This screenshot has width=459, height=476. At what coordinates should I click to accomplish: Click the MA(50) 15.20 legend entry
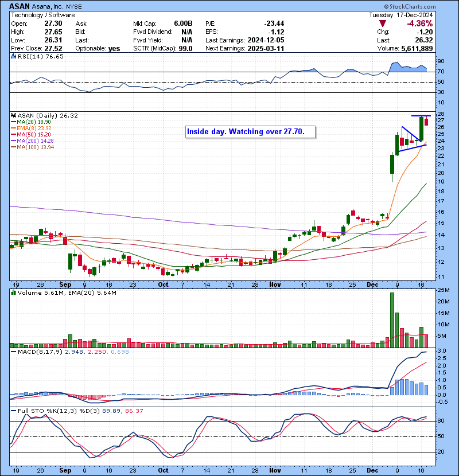(x=31, y=134)
